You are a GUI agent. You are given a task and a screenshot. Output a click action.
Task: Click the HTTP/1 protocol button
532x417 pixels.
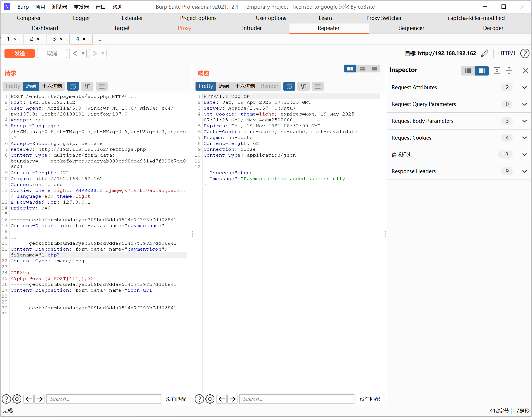[507, 53]
